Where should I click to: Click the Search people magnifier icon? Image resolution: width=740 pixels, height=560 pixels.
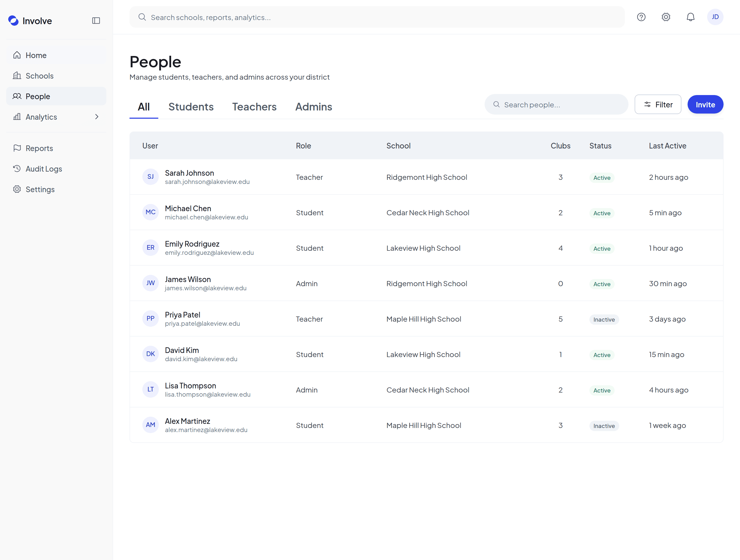[x=496, y=104]
